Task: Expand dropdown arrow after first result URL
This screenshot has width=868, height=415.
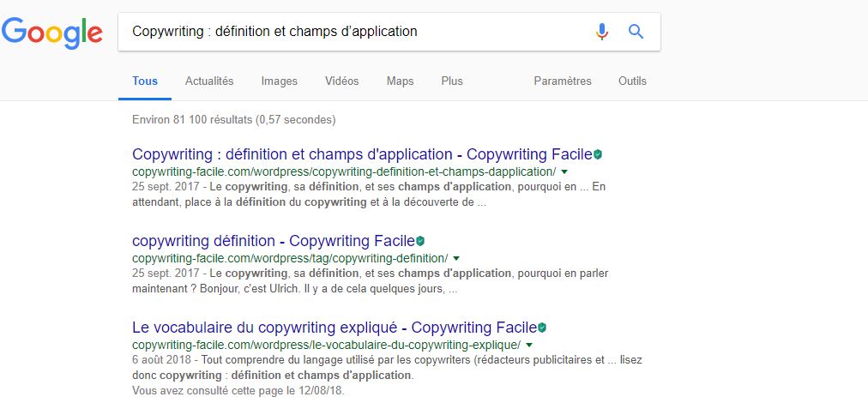Action: point(564,171)
